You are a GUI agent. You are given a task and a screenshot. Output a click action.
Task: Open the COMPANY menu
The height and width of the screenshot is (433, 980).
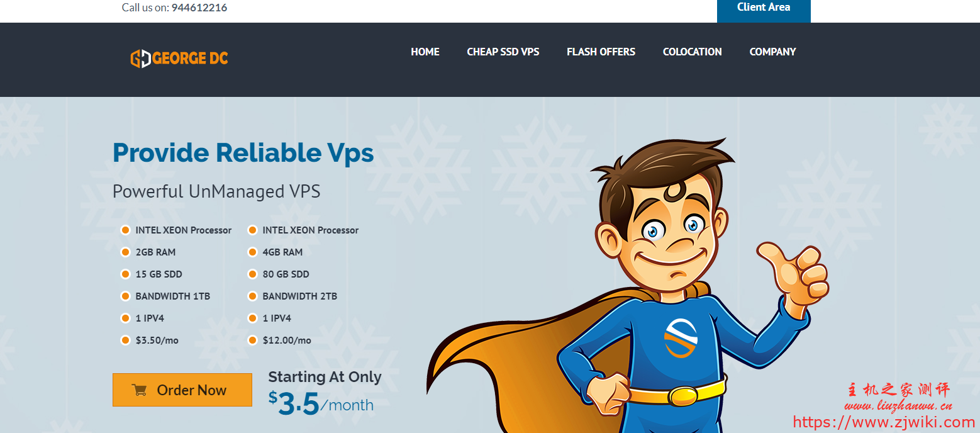point(772,52)
